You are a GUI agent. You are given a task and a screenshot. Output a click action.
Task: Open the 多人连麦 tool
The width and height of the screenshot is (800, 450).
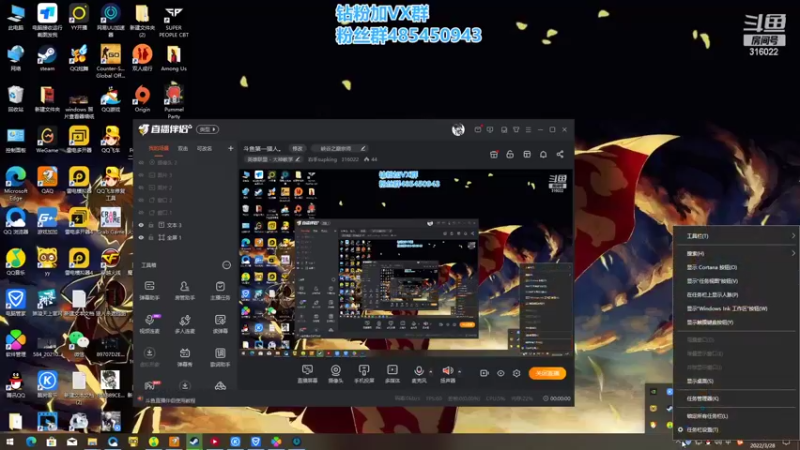[x=185, y=323]
